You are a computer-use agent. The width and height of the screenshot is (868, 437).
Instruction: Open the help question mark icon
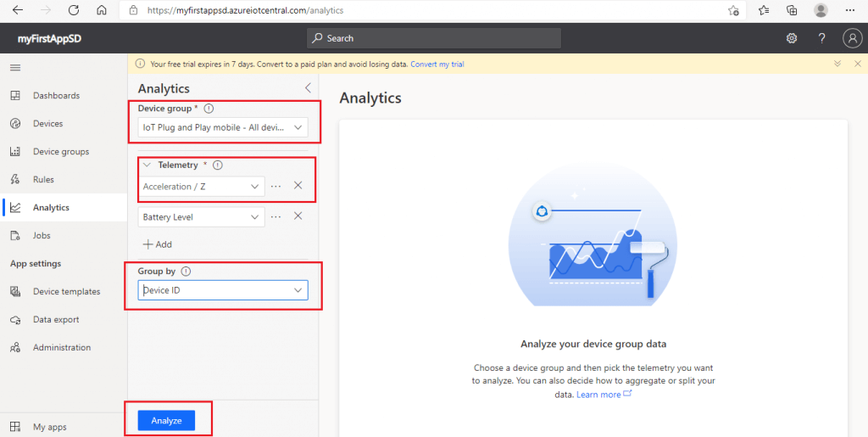(822, 38)
